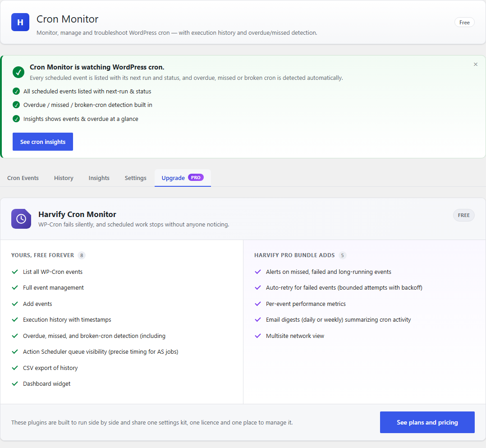Click the blue H logo icon
This screenshot has height=448, width=486.
[x=20, y=22]
